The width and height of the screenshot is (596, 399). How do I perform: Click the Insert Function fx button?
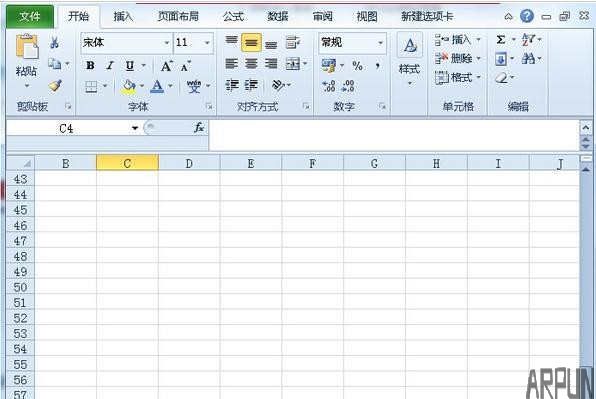click(x=199, y=128)
